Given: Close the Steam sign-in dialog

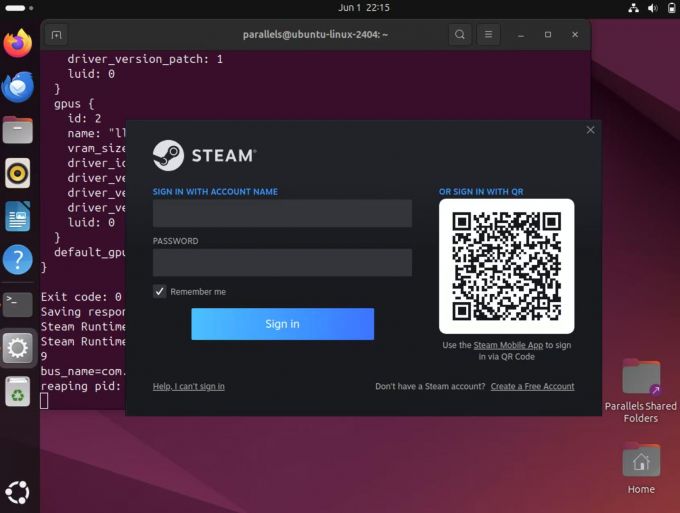Looking at the screenshot, I should pos(590,130).
